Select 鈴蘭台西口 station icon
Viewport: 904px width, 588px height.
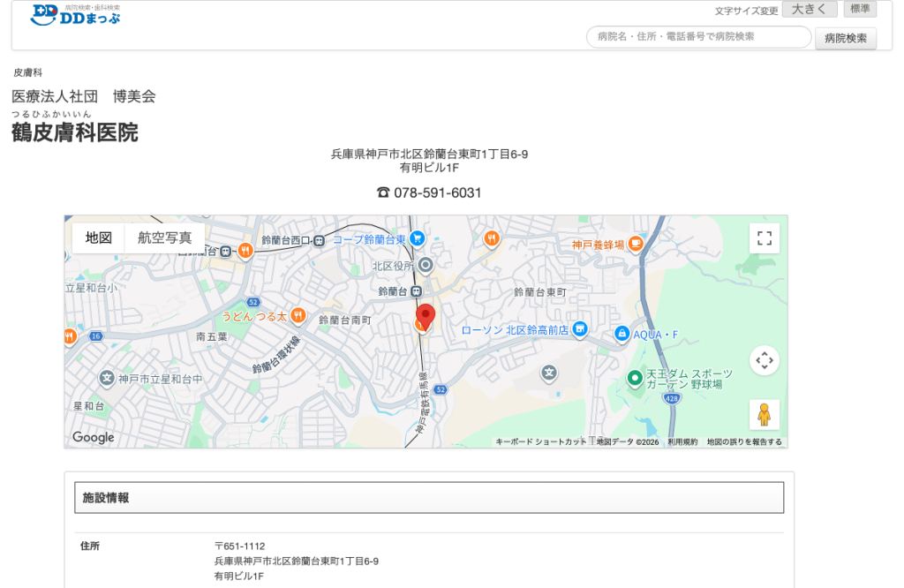point(319,241)
